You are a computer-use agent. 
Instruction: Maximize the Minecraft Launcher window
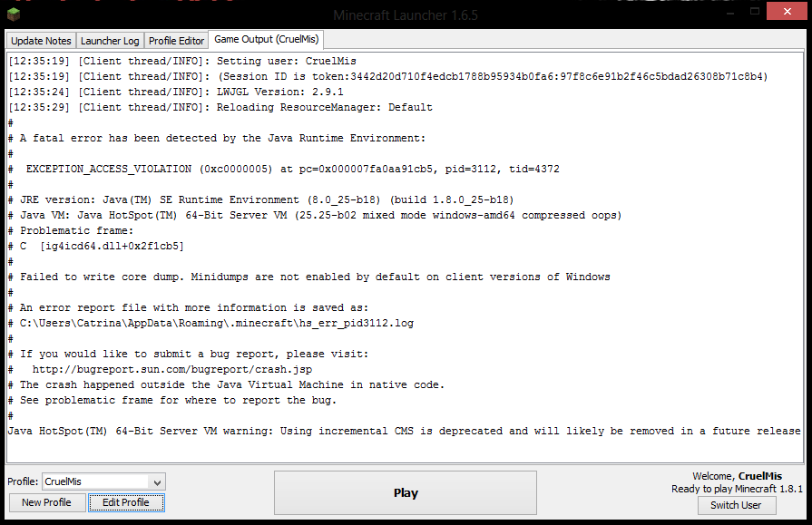[x=755, y=12]
